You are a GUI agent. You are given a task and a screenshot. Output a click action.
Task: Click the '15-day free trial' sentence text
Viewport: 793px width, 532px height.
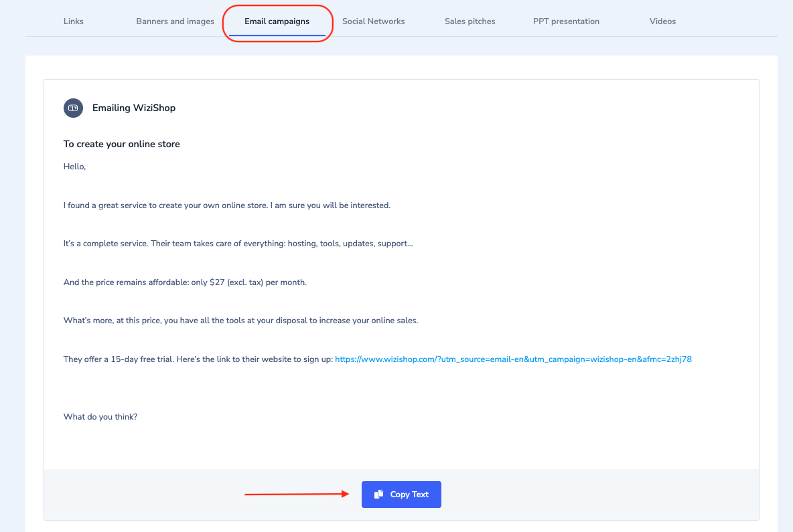[198, 359]
